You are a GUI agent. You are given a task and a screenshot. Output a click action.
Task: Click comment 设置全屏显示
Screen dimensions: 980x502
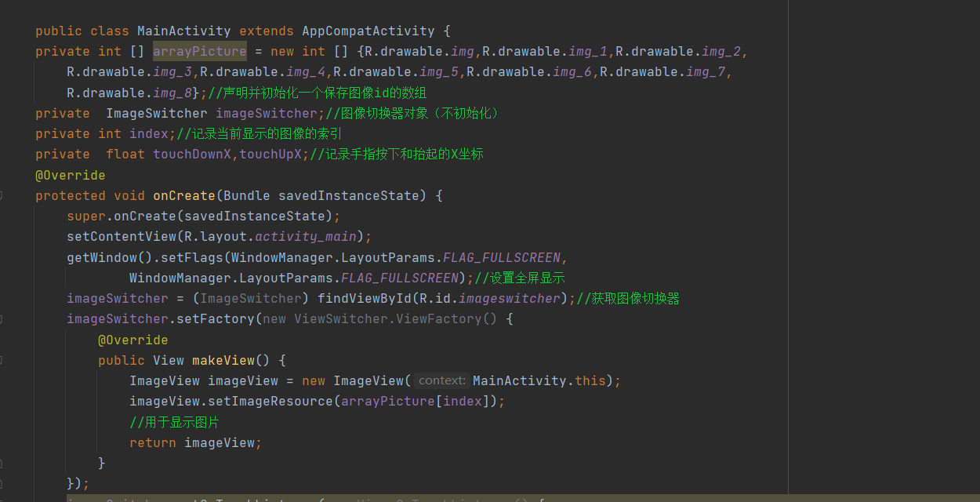click(x=520, y=278)
